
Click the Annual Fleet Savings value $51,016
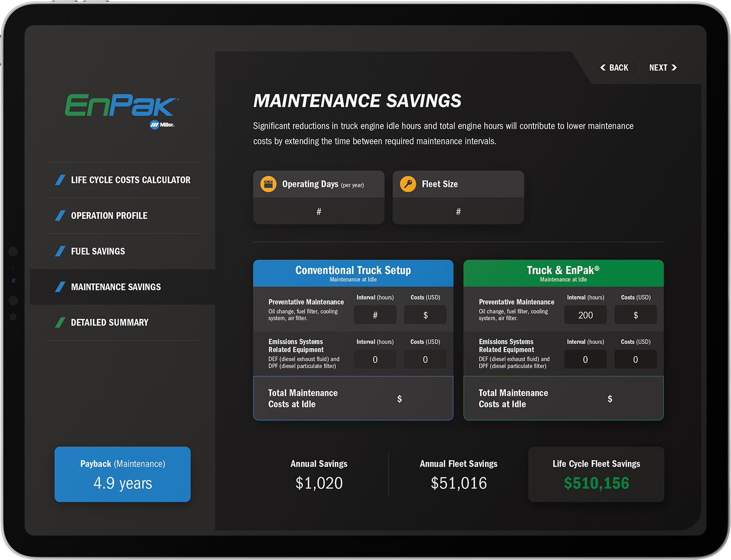(459, 483)
